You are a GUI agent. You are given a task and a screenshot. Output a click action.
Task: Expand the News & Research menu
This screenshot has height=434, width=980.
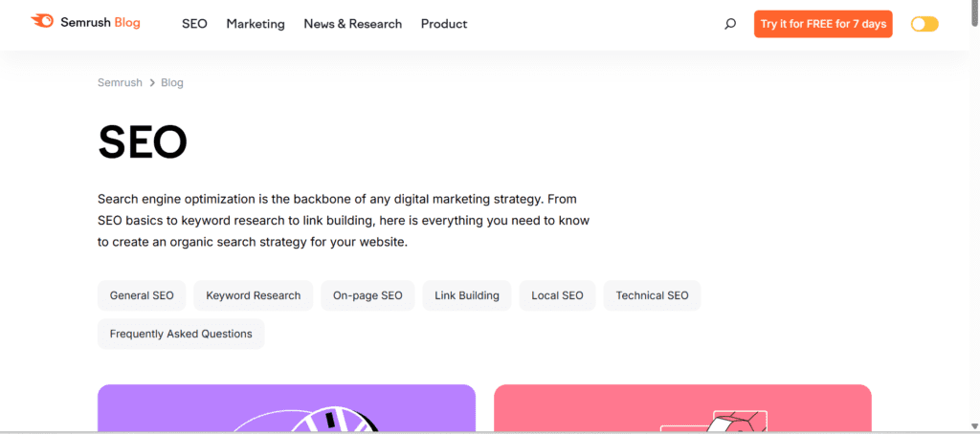[352, 24]
